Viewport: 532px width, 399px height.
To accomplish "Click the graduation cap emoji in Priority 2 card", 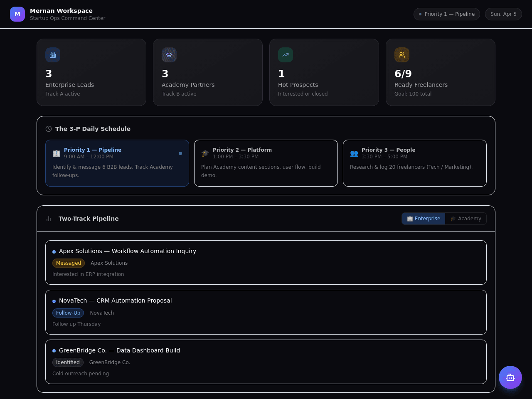I will 205,153.
